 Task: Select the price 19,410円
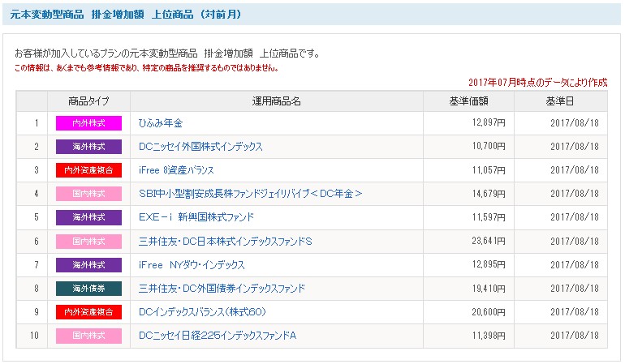[x=489, y=289]
